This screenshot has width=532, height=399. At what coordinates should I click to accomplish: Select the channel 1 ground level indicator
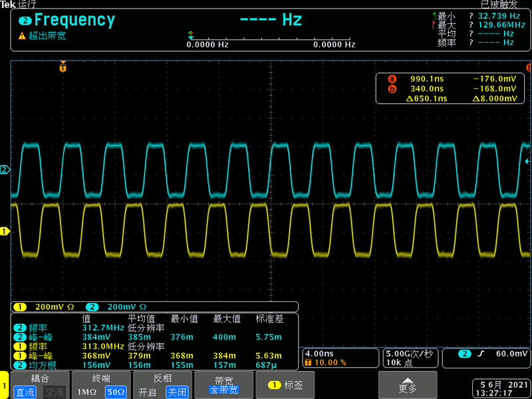[5, 231]
